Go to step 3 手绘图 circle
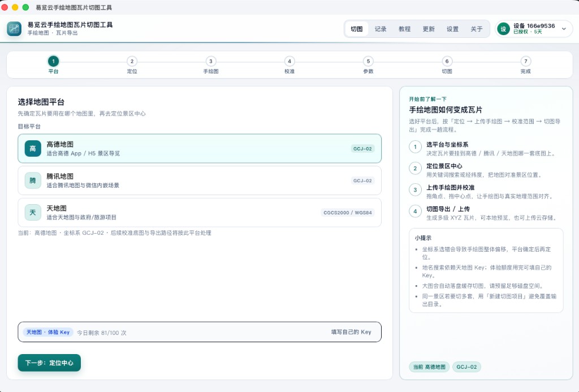Screen dimensions: 579x392 click(x=211, y=61)
